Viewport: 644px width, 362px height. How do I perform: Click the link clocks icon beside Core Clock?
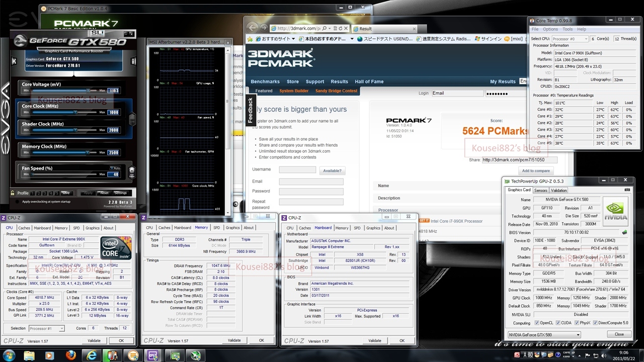[x=133, y=120]
